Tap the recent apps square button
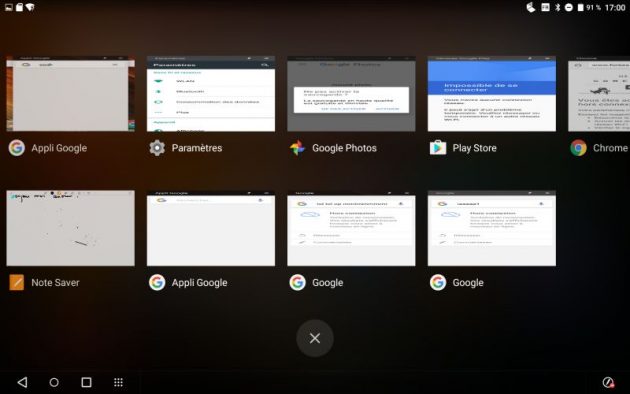The width and height of the screenshot is (630, 394). [x=86, y=382]
